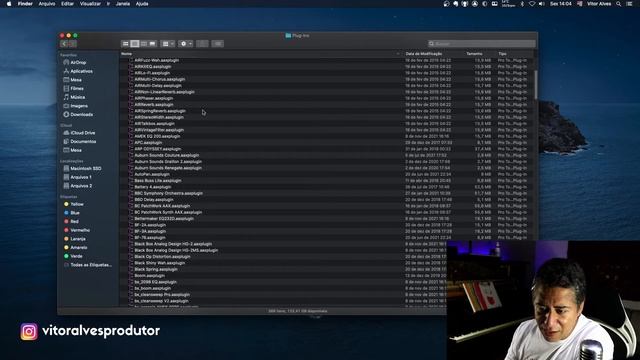
Task: Click the Edit Tags toolbar button
Action: (x=218, y=44)
